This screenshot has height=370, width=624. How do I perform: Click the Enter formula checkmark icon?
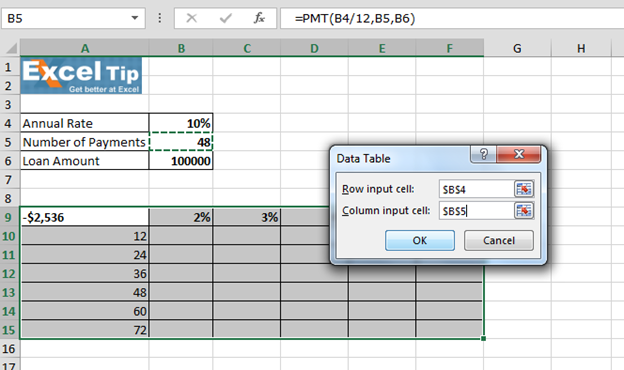tap(226, 18)
